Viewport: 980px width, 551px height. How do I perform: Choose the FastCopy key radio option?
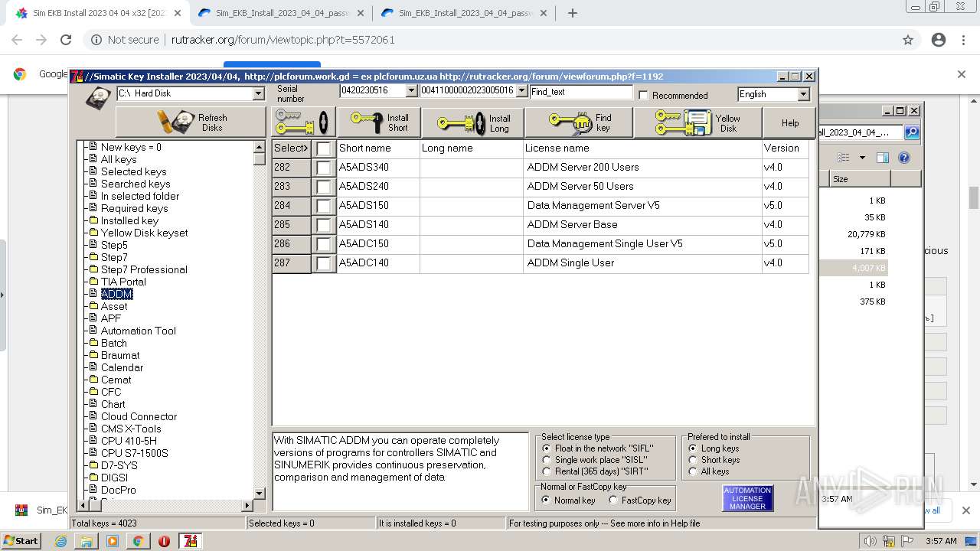(x=613, y=500)
